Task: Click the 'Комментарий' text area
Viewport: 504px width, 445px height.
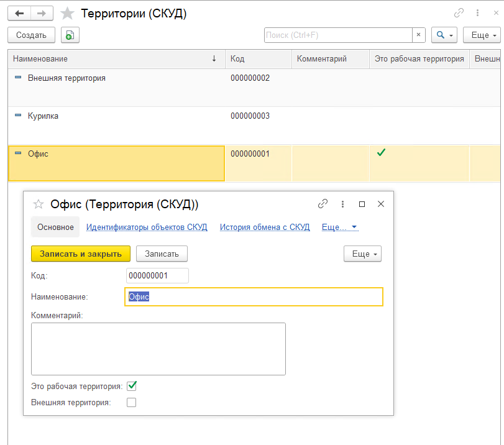Action: [158, 349]
